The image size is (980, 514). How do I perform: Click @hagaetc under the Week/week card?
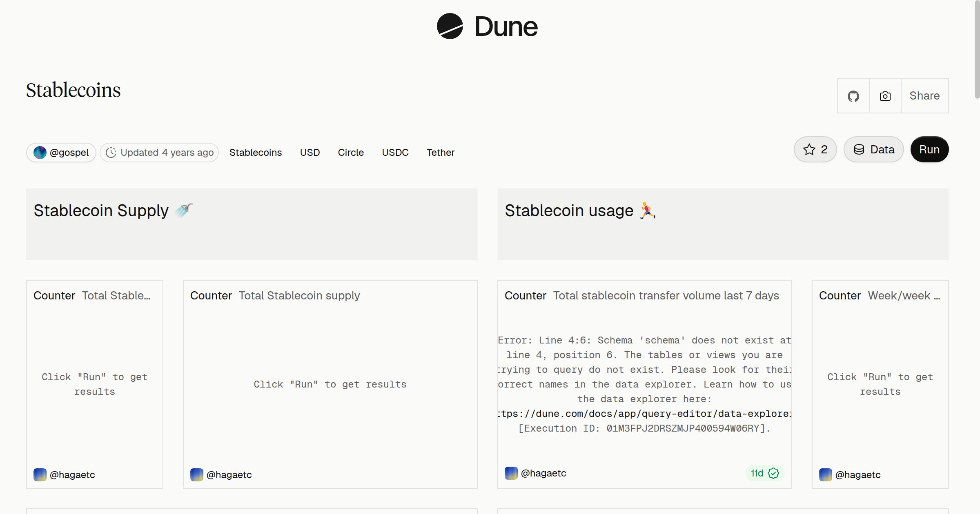pos(858,475)
